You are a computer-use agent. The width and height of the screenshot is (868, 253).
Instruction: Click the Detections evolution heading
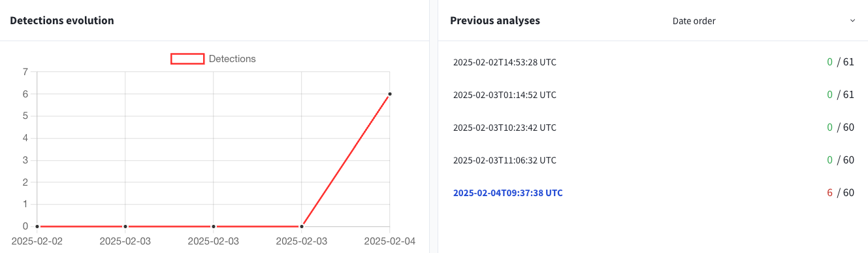(x=62, y=21)
